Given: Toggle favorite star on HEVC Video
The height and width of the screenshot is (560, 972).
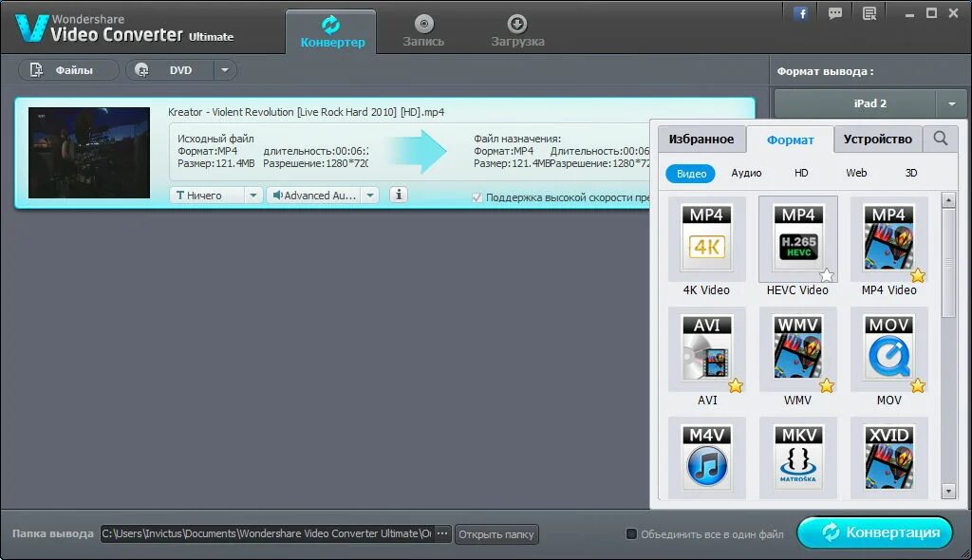Looking at the screenshot, I should (827, 274).
